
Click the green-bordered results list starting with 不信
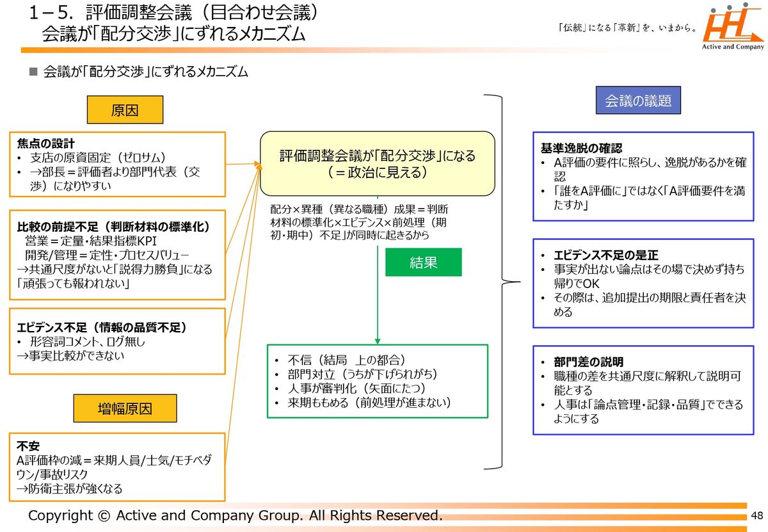click(378, 381)
